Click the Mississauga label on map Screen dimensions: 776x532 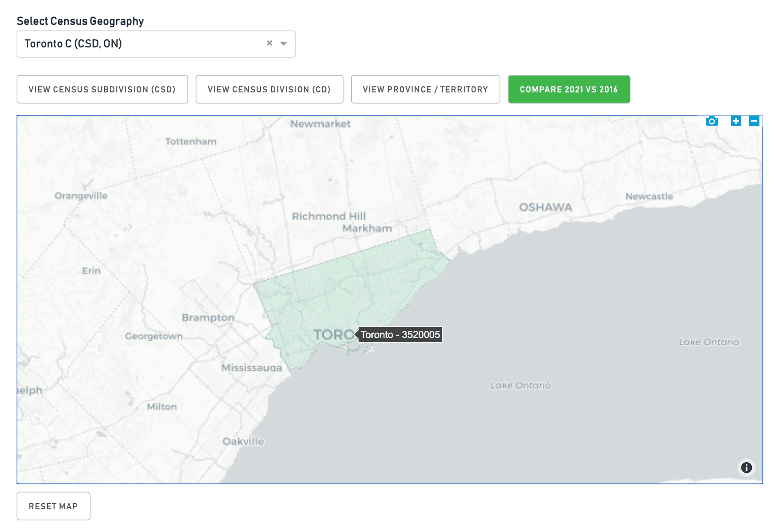coord(251,368)
